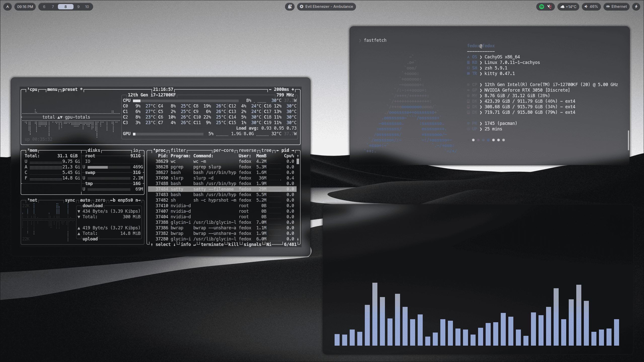Click the GPU usage bar meter
Image resolution: width=644 pixels, height=362 pixels.
168,134
